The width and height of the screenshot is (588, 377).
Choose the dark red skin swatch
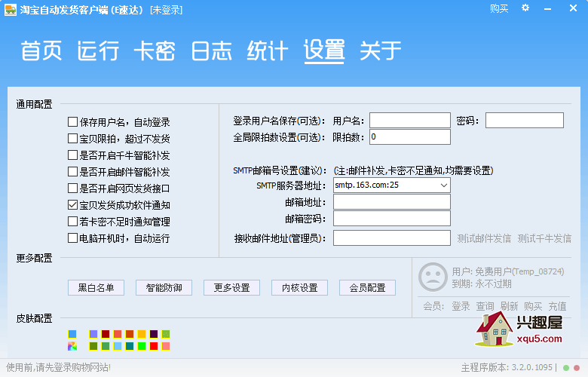(106, 334)
